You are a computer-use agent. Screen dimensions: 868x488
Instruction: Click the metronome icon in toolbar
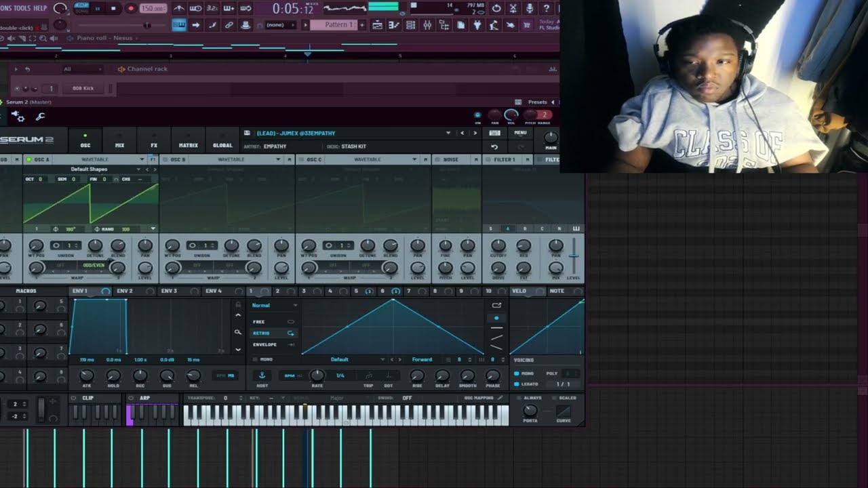[178, 8]
